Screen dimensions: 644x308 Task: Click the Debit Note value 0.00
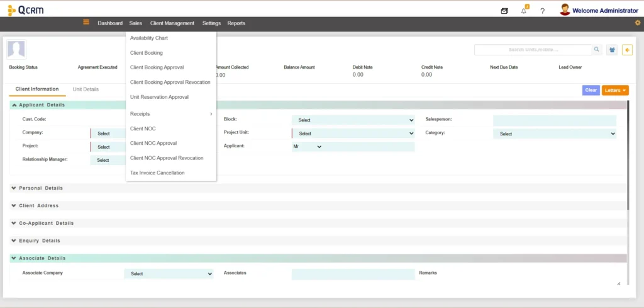click(358, 75)
